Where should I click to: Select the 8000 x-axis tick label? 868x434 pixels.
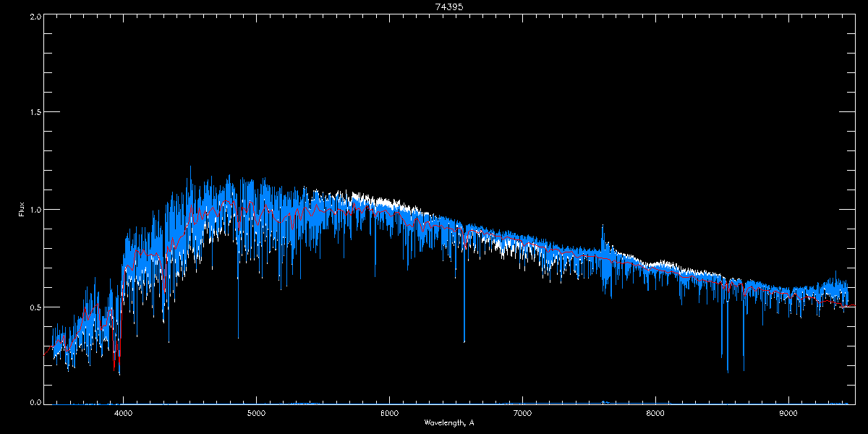click(655, 414)
